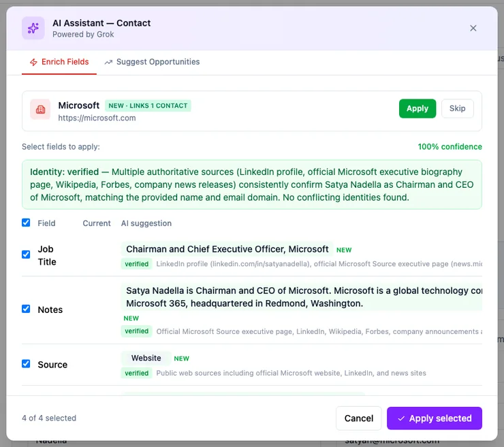
Task: Open the Suggest Opportunities tab
Action: [x=152, y=62]
